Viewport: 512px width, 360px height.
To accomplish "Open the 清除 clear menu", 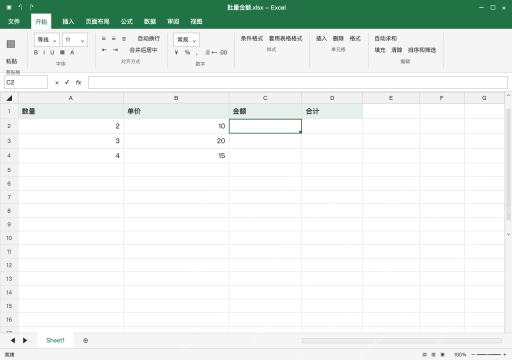I will point(396,50).
